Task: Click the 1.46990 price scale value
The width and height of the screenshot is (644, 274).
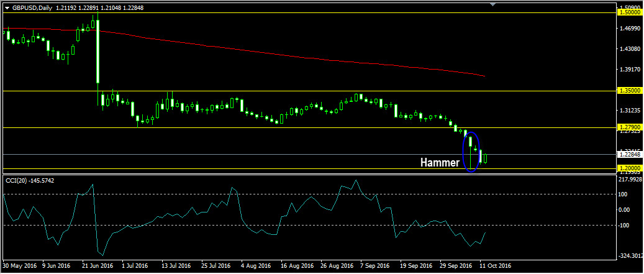Action: (631, 29)
